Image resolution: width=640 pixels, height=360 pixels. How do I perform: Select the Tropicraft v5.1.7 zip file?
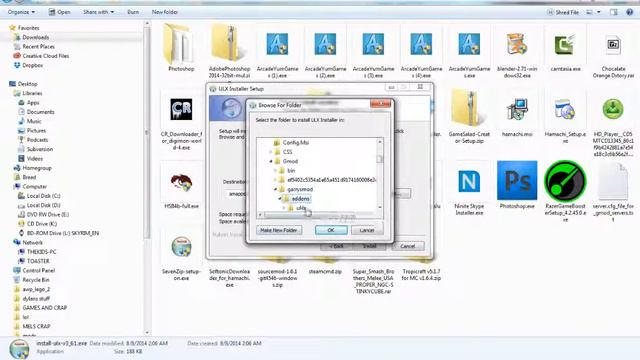(x=421, y=275)
